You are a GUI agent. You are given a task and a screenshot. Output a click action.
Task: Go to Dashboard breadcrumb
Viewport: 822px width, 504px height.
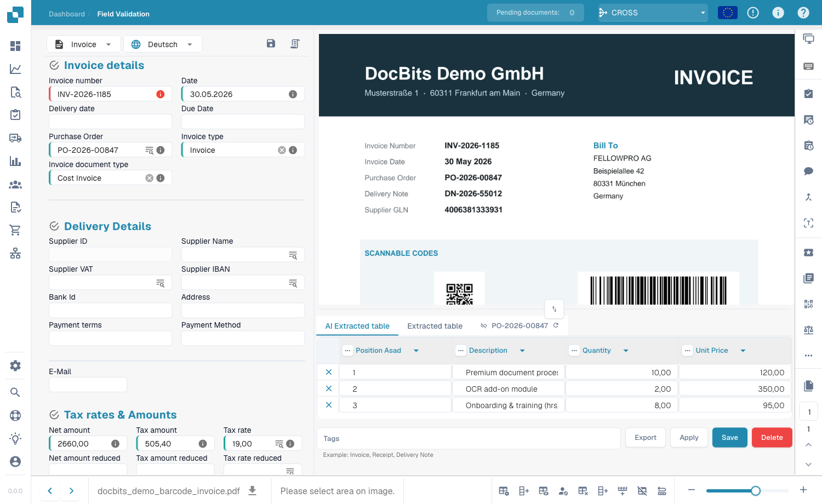pos(67,14)
